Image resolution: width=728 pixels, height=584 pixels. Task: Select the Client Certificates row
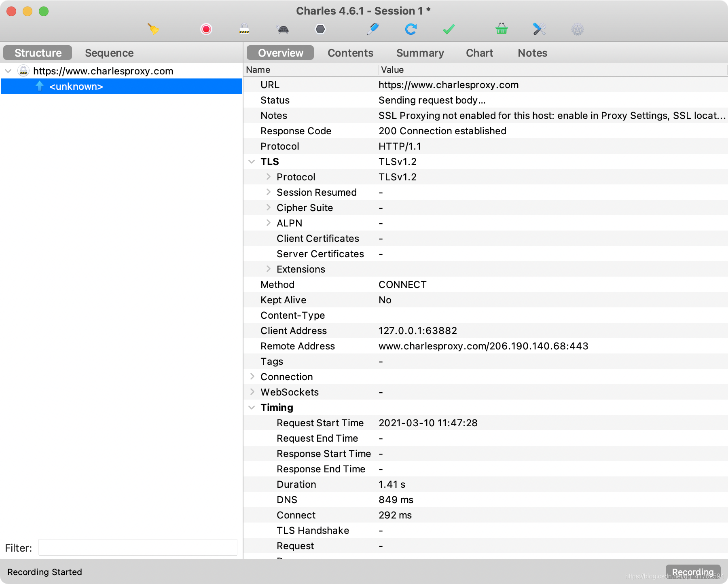485,239
